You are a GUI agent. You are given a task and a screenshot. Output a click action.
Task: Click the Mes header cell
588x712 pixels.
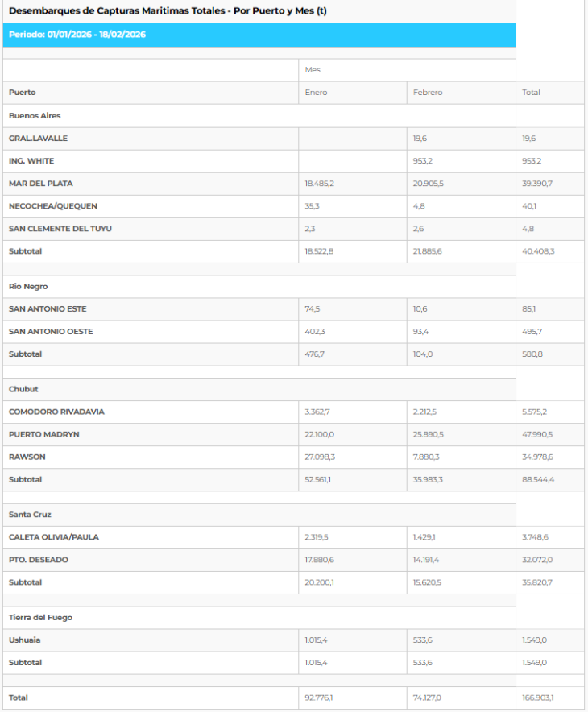(x=313, y=70)
